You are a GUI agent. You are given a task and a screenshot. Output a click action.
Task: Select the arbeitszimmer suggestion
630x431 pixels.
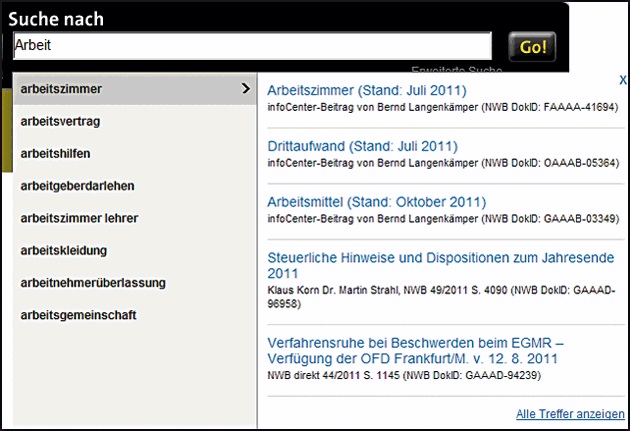62,89
